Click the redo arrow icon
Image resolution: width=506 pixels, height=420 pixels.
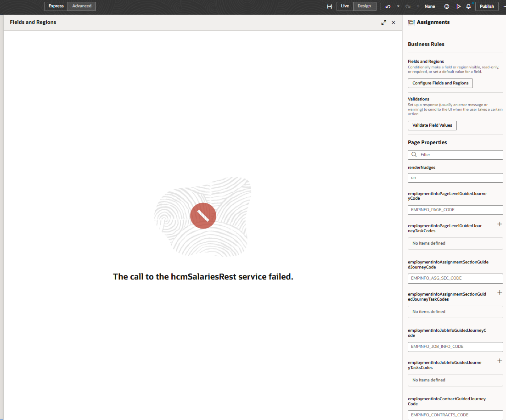click(x=407, y=6)
